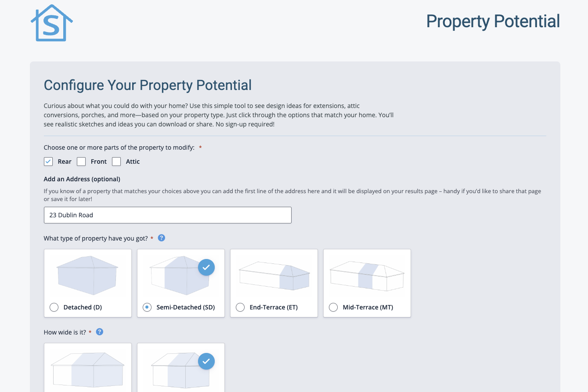Viewport: 588px width, 392px height.
Task: Click the second width option's checkmark badge
Action: point(206,362)
